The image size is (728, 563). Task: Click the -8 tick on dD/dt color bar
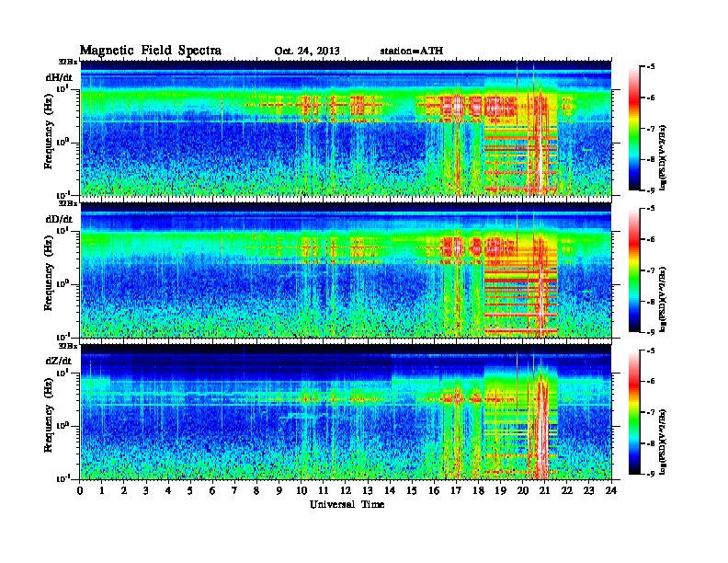point(651,302)
